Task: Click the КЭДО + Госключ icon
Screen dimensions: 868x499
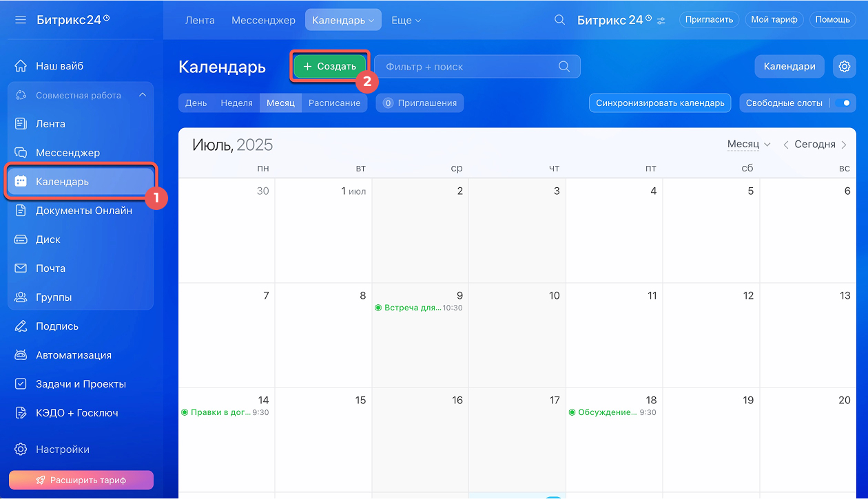Action: 21,413
